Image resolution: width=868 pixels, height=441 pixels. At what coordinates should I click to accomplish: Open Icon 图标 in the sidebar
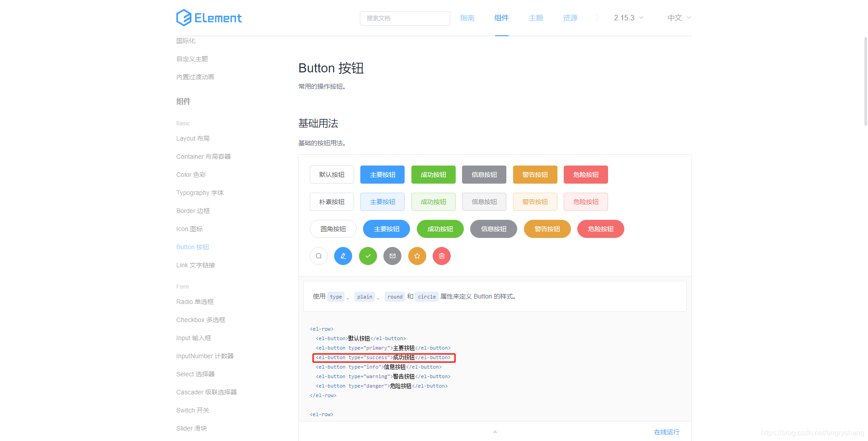click(x=189, y=229)
